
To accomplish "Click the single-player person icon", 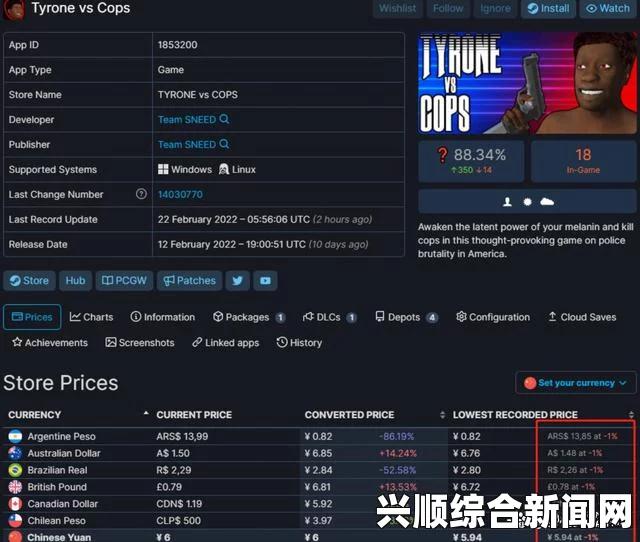I will [507, 202].
